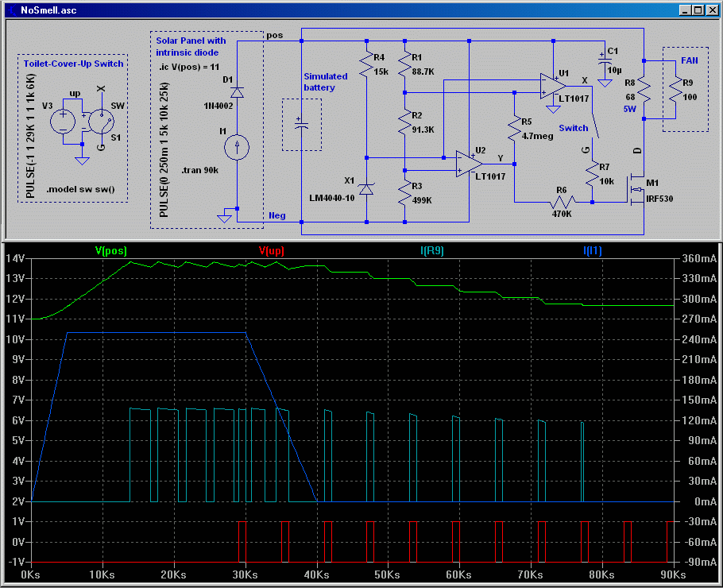This screenshot has height=588, width=723.
Task: Click the I(I1) trace label
Action: tap(593, 250)
